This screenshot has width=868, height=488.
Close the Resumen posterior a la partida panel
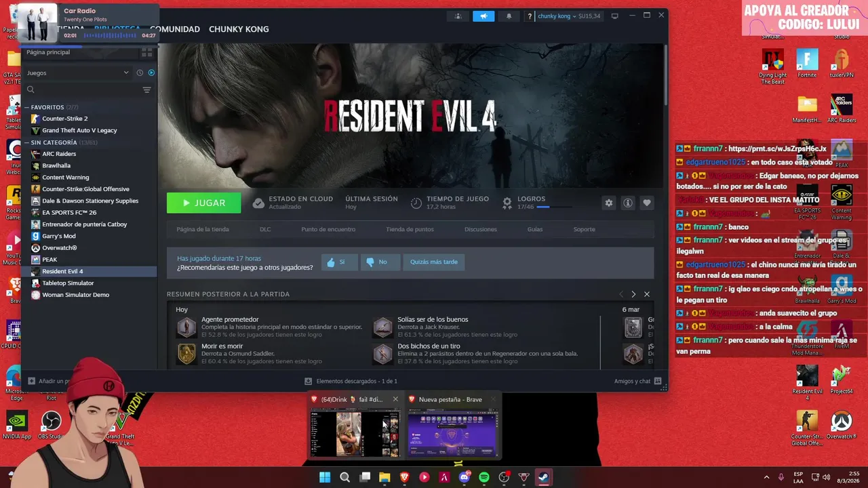click(647, 294)
